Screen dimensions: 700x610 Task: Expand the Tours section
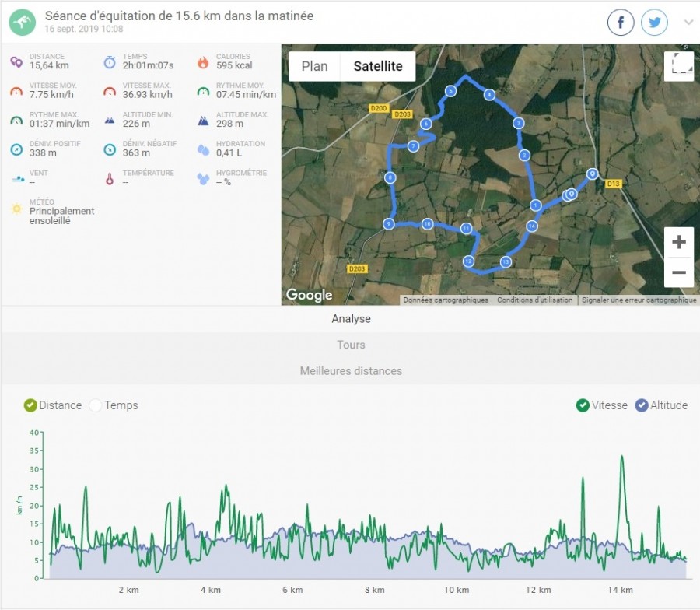[351, 345]
